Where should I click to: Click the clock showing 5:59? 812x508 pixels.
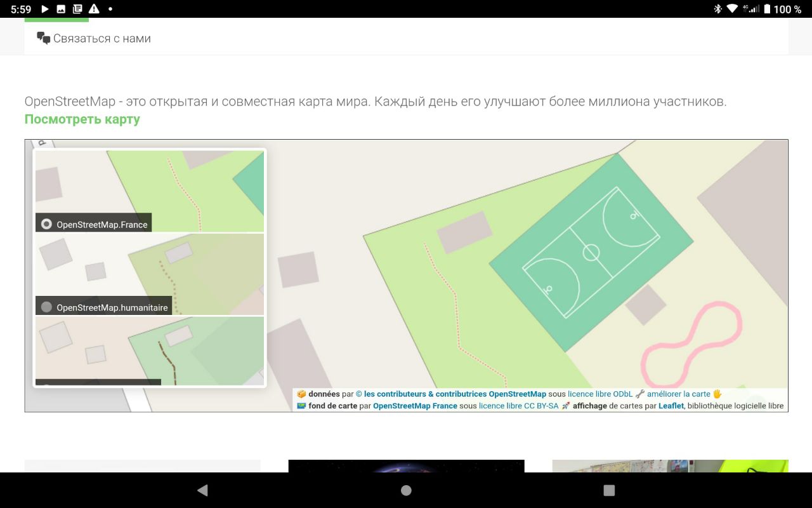pos(21,9)
